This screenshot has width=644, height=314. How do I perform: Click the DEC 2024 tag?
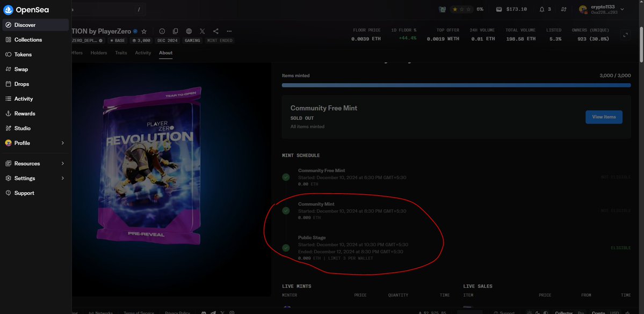click(x=167, y=41)
